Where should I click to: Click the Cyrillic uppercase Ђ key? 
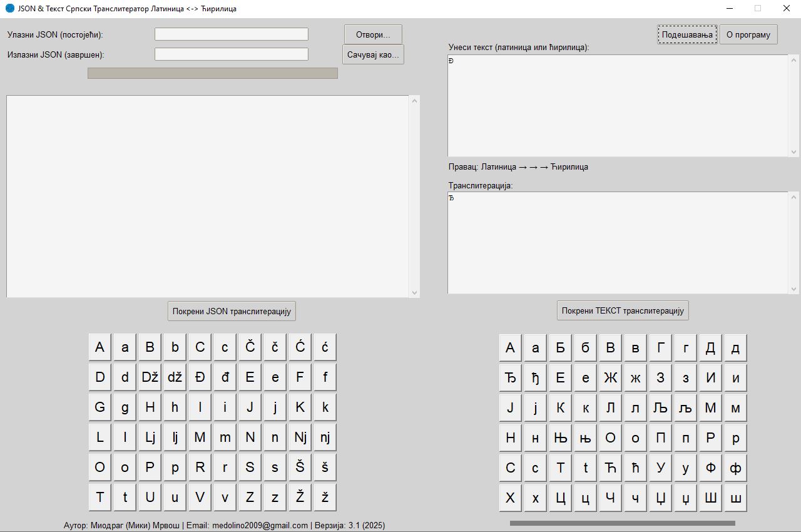point(510,377)
